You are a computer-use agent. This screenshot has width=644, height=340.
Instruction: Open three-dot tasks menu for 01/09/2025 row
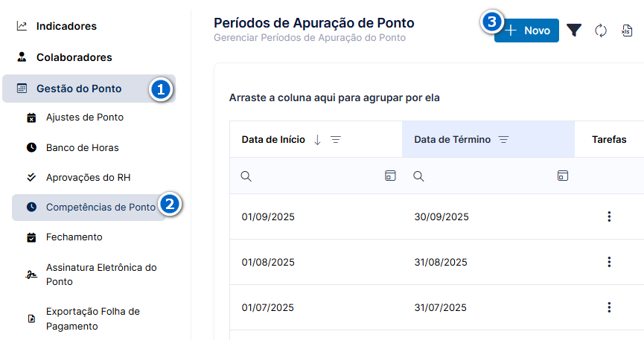tap(609, 216)
